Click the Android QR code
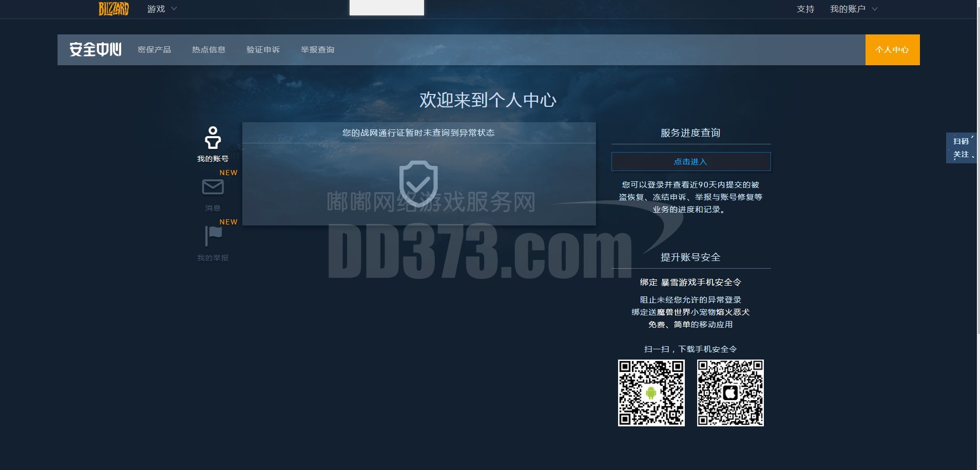This screenshot has width=980, height=470. pyautogui.click(x=651, y=393)
